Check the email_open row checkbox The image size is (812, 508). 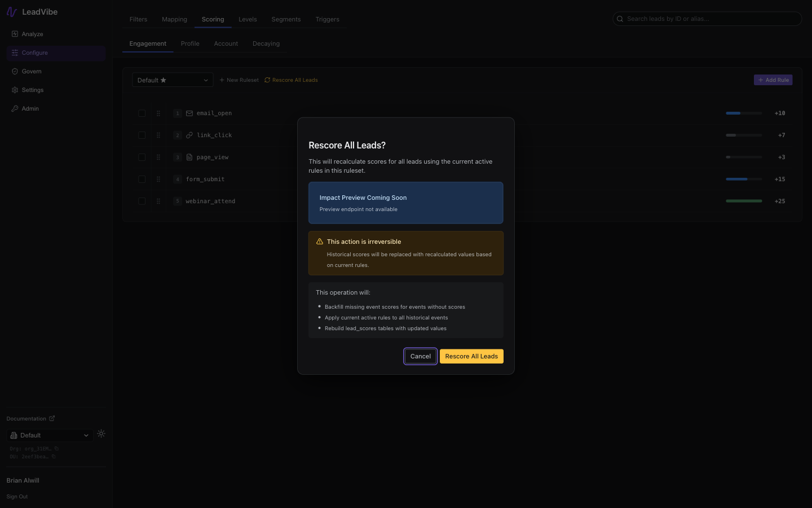click(142, 113)
